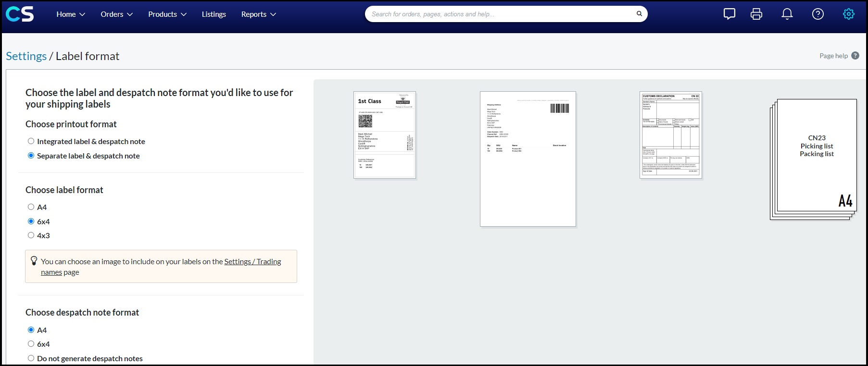Click the CS logo icon

[x=20, y=14]
